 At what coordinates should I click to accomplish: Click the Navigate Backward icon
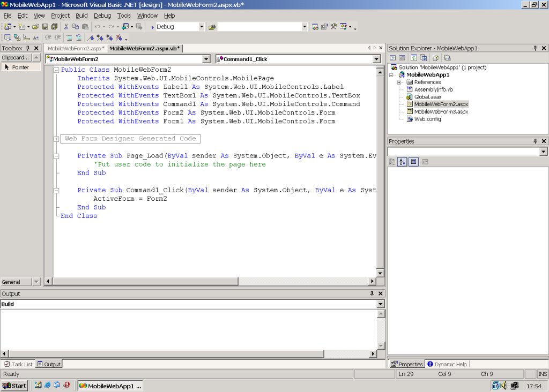coord(125,27)
